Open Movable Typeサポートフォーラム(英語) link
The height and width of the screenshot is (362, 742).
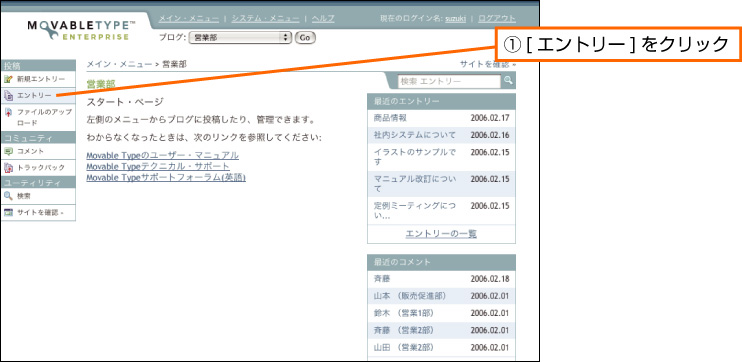pyautogui.click(x=166, y=178)
